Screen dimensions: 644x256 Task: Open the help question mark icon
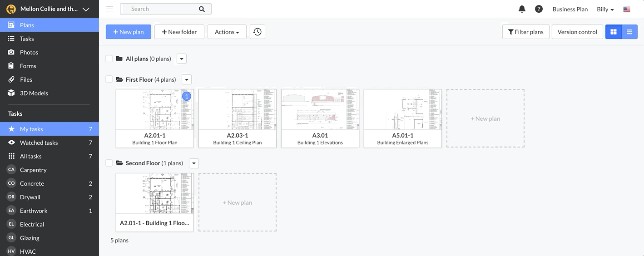pos(539,9)
